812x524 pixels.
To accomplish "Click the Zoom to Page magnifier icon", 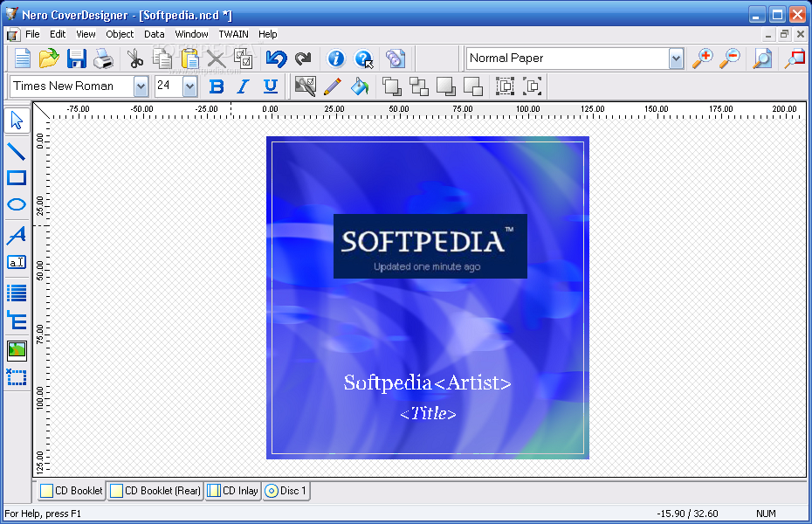I will (x=762, y=59).
